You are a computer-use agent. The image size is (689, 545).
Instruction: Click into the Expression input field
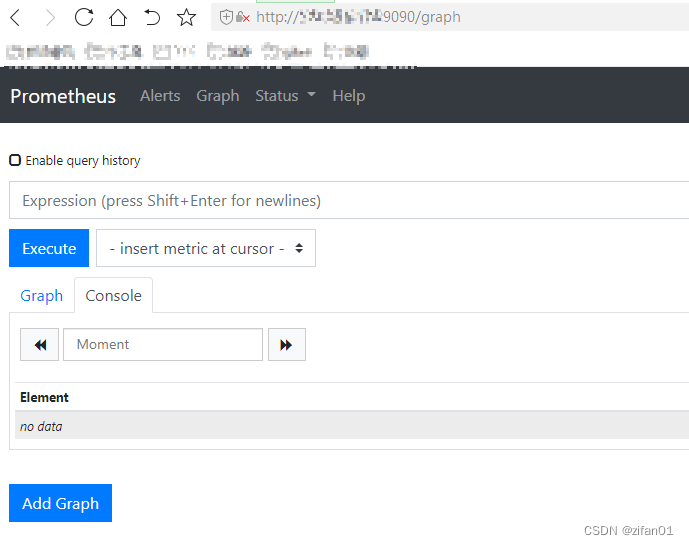click(349, 200)
